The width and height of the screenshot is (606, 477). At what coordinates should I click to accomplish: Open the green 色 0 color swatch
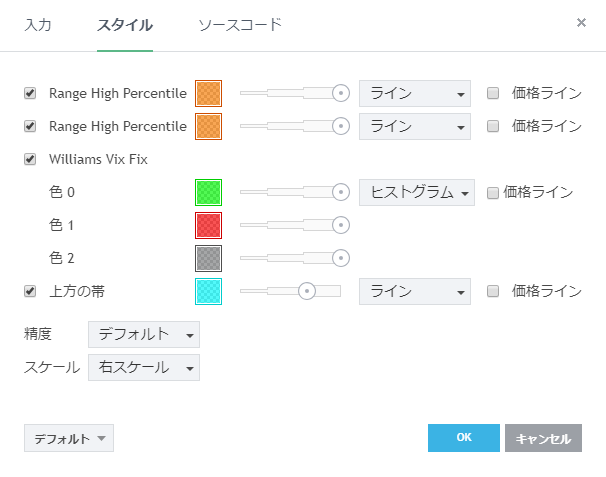coord(208,192)
